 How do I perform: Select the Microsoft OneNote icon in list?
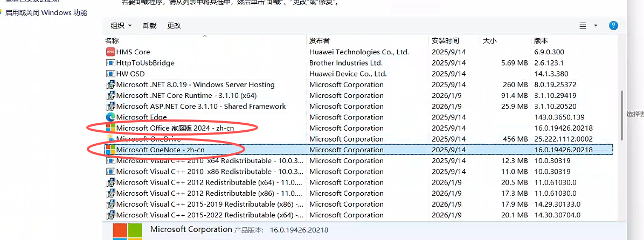coord(110,150)
